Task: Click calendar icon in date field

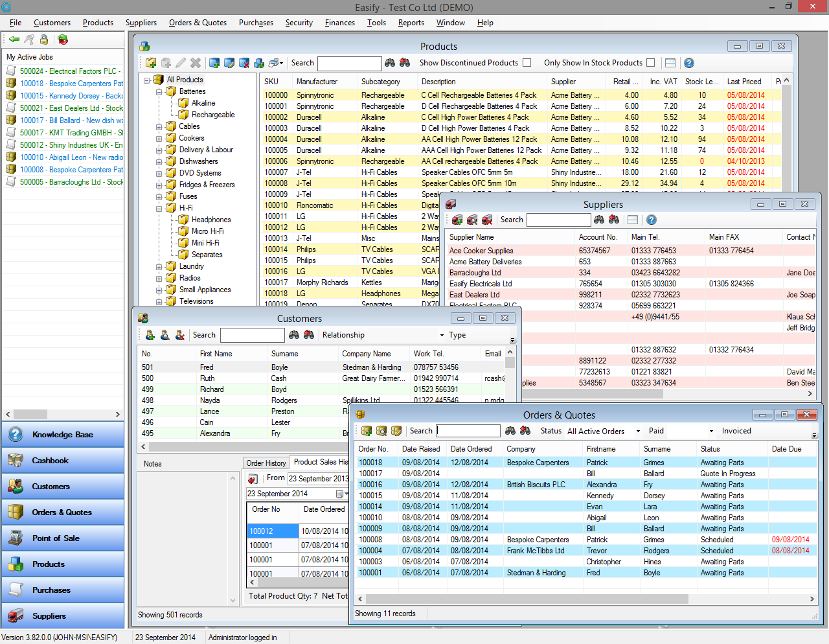Action: [339, 494]
